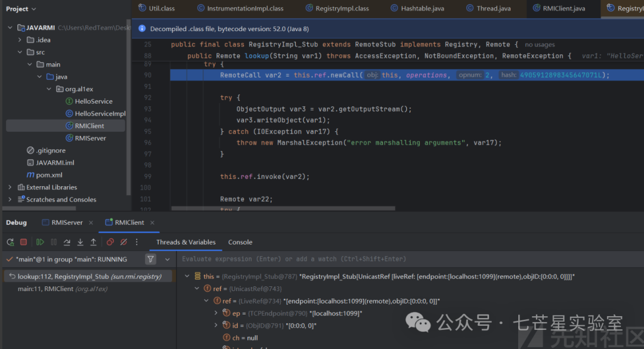Stop the running debug session
Viewport: 644px width, 349px height.
tap(23, 242)
